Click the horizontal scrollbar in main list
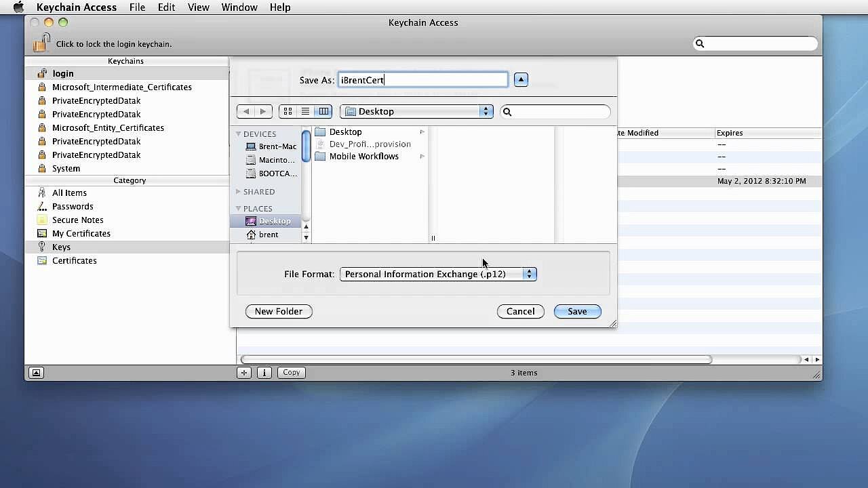 click(x=476, y=360)
